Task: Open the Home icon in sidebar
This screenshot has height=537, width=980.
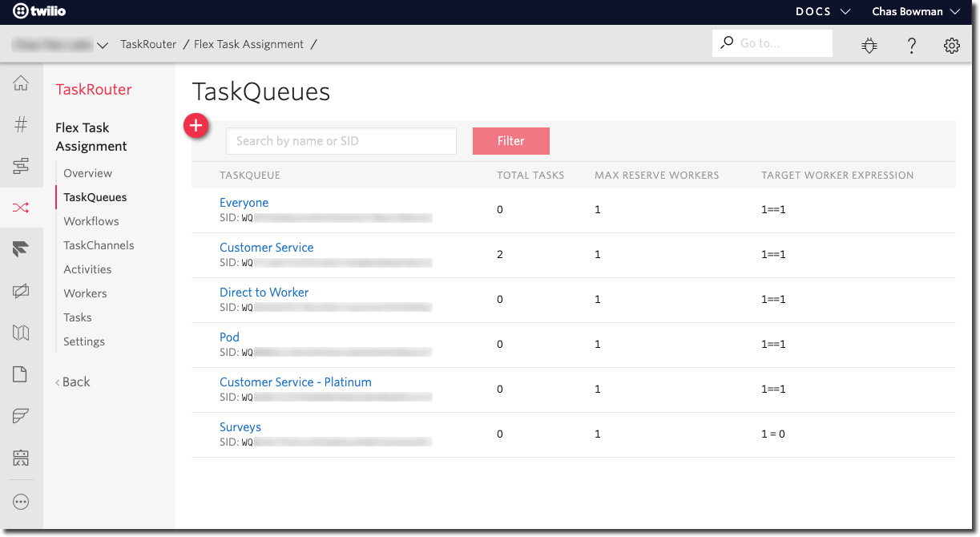Action: (21, 83)
